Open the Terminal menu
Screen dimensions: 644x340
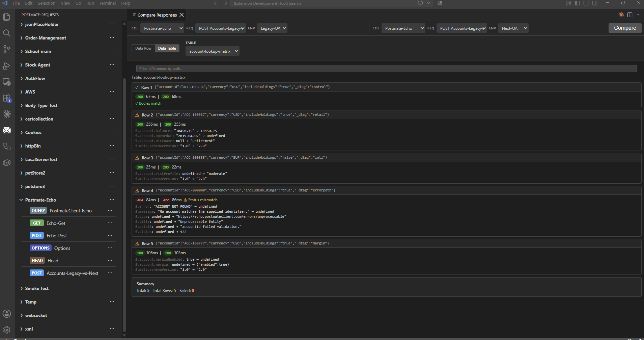coord(108,3)
